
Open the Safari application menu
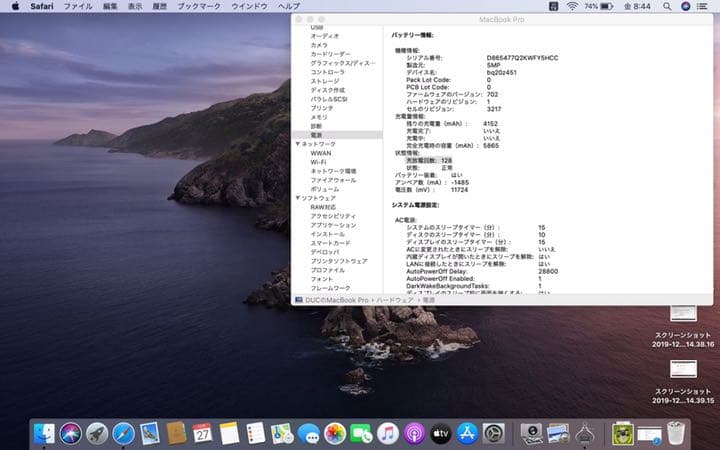click(x=42, y=6)
